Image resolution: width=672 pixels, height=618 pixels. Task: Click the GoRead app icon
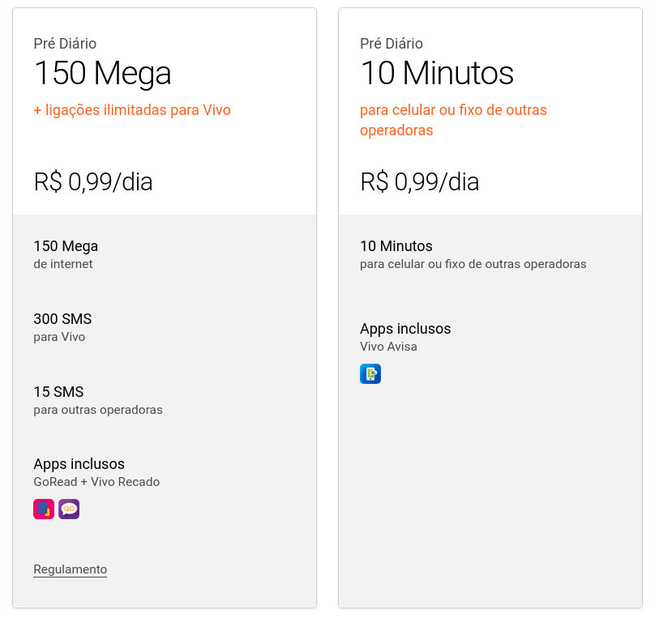[44, 509]
